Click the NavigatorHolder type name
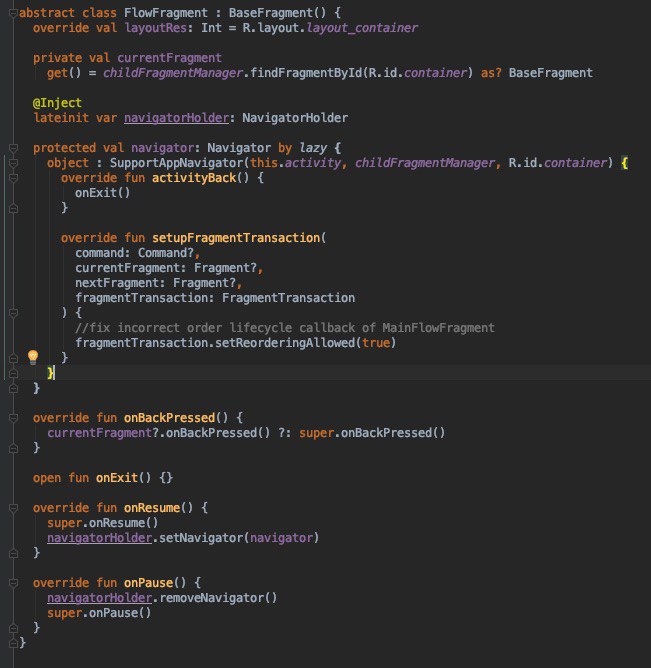This screenshot has width=651, height=668. tap(295, 118)
